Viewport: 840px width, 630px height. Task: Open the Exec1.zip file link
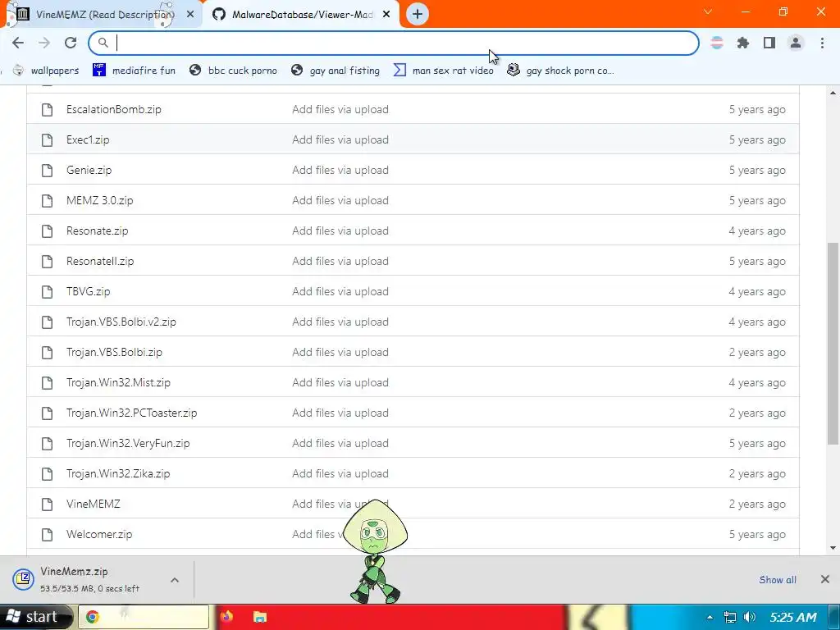[88, 139]
